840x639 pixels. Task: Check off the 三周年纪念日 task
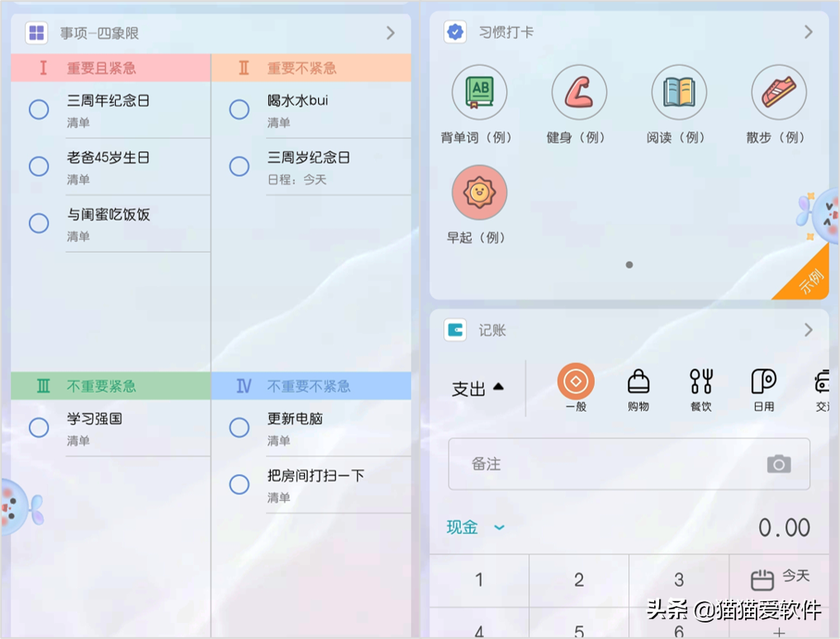[39, 110]
